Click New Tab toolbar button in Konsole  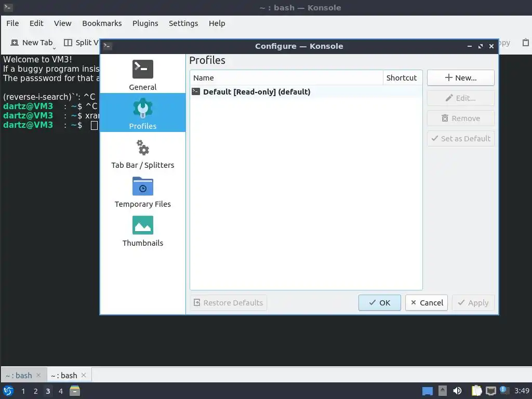coord(32,43)
